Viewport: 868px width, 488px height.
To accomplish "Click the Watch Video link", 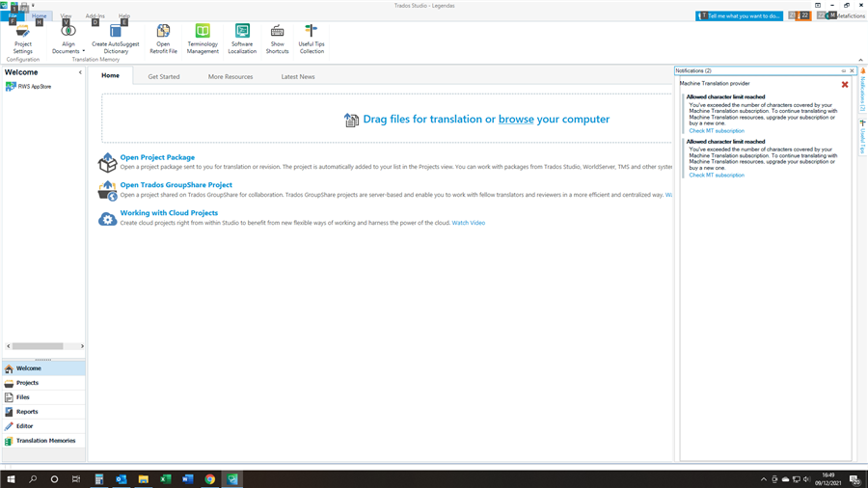I will [x=469, y=223].
